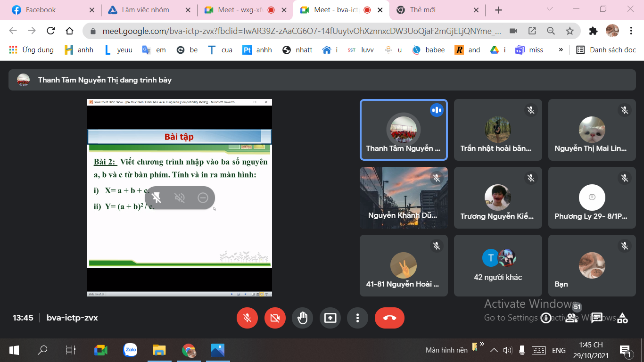
Task: Open the 42 người khác tile
Action: coord(498,266)
